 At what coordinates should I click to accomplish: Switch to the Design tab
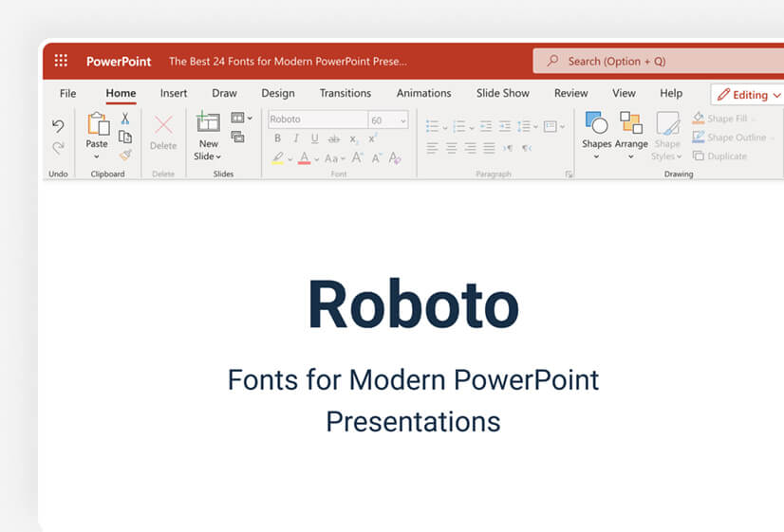pyautogui.click(x=278, y=94)
